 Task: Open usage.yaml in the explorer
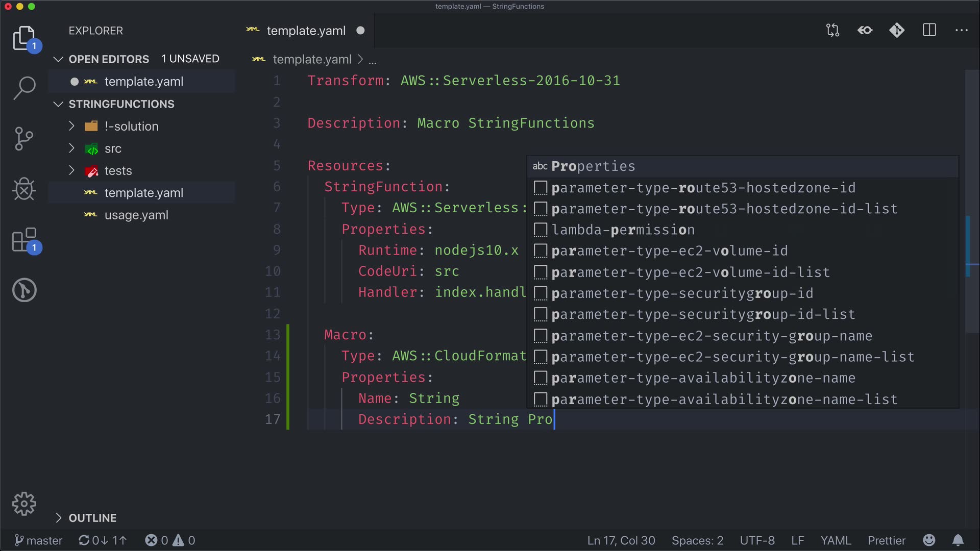tap(136, 215)
